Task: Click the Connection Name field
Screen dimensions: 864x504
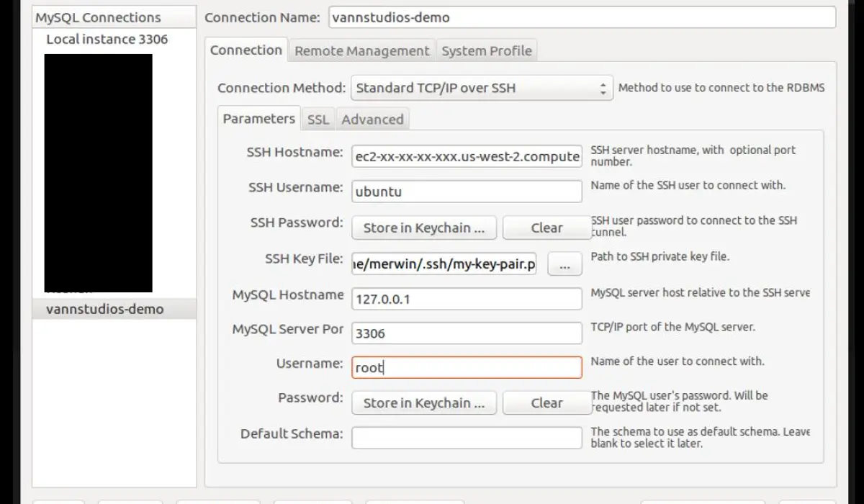Action: (581, 17)
